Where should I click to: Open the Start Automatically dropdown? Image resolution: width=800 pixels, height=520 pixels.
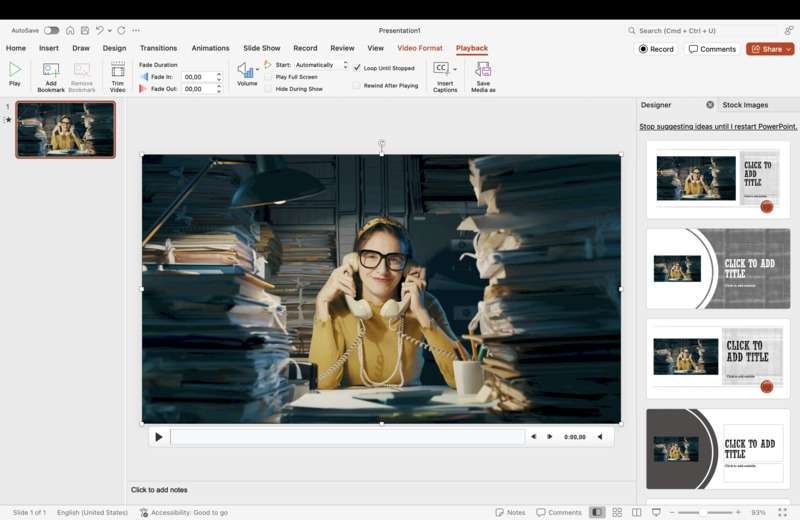tap(321, 65)
